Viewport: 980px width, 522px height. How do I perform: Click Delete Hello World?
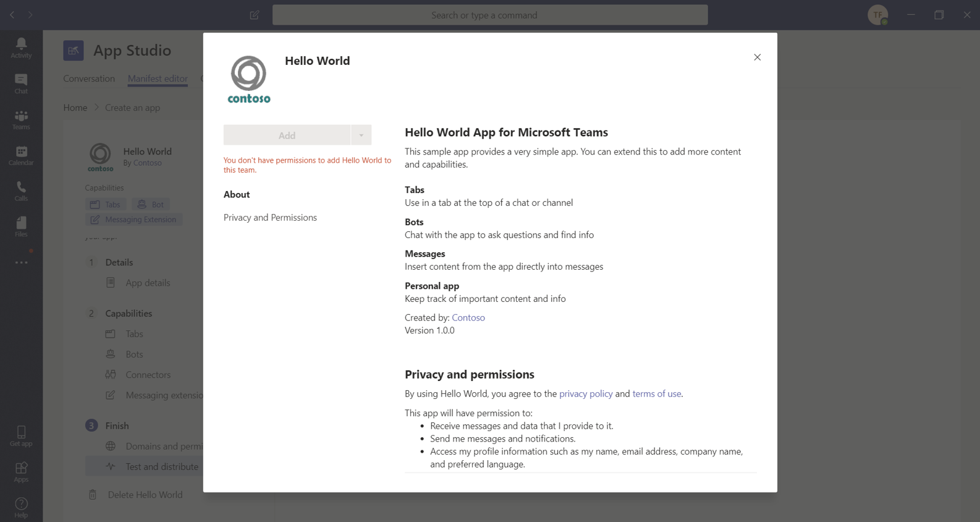click(145, 494)
